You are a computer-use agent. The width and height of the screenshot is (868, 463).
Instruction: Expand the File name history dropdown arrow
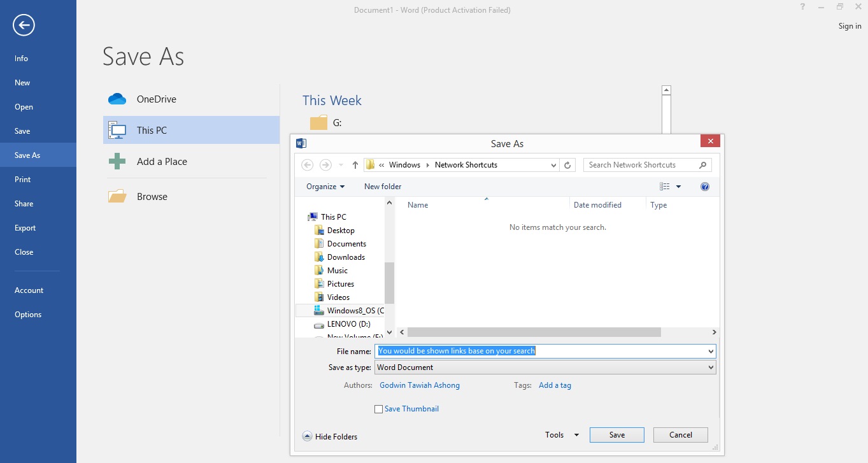click(711, 351)
